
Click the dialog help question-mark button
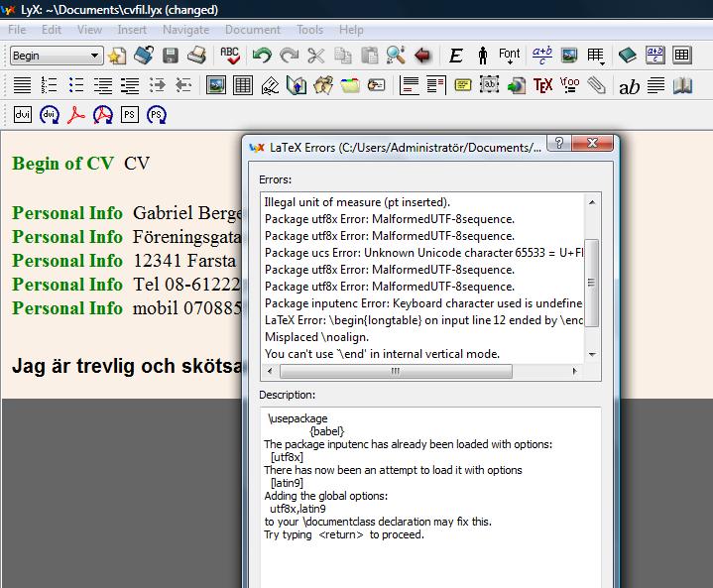[x=559, y=143]
